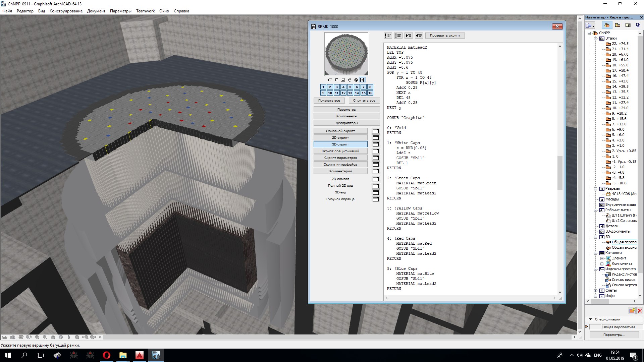This screenshot has height=362, width=644.
Task: Expand the Сметы tree node
Action: click(596, 291)
